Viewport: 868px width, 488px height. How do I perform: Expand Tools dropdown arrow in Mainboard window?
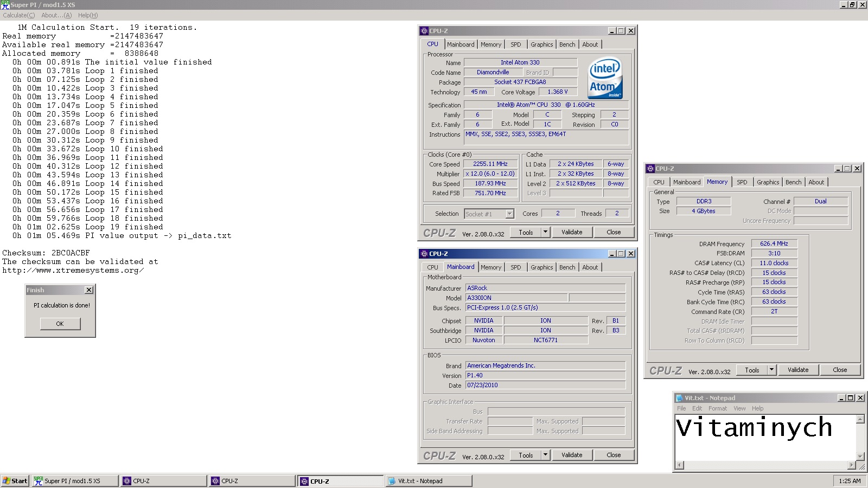546,455
